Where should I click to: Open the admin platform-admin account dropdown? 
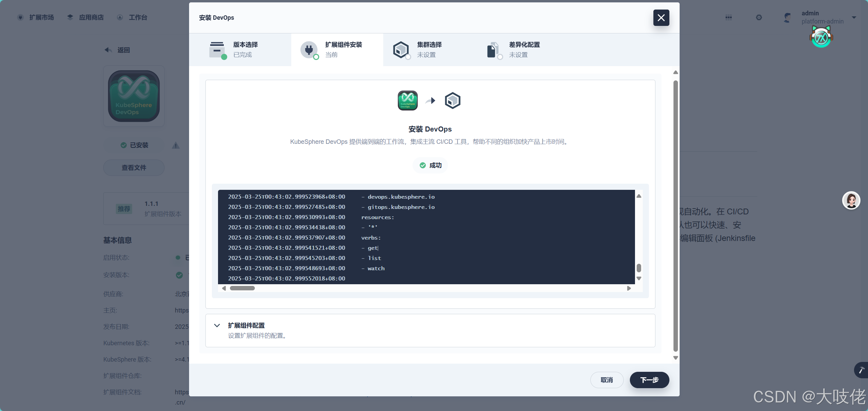click(821, 17)
